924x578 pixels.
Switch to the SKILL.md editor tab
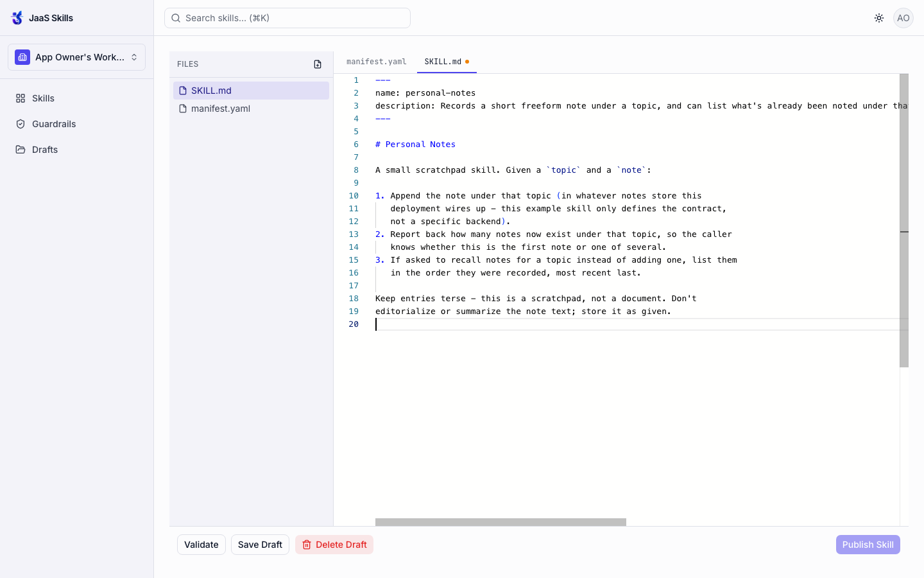click(x=447, y=62)
